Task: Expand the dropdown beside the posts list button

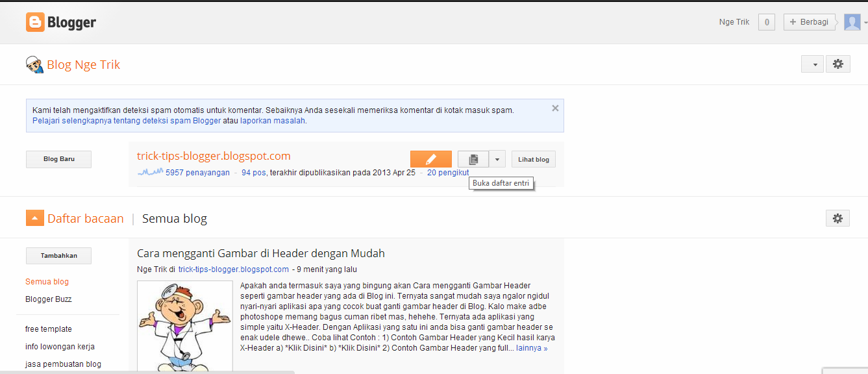Action: pyautogui.click(x=497, y=159)
